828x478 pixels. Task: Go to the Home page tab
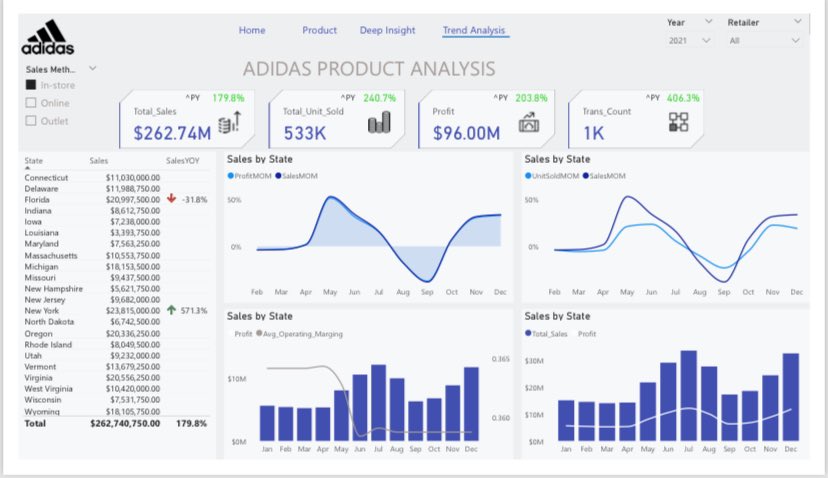coord(252,31)
